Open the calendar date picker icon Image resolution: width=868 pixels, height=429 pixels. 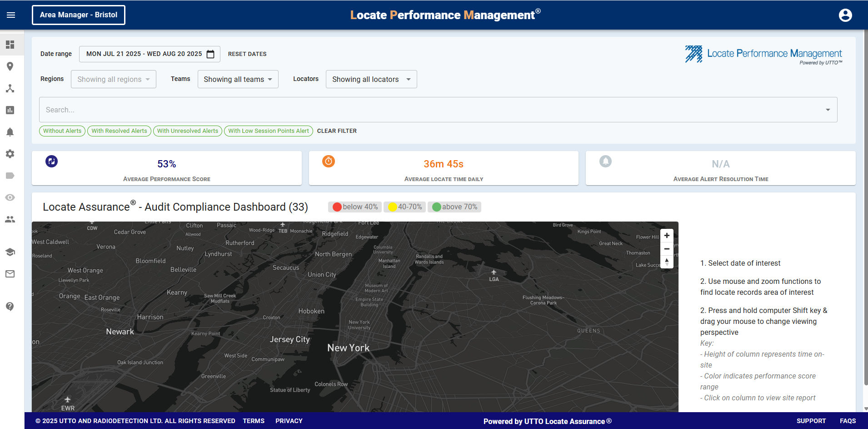pyautogui.click(x=210, y=54)
